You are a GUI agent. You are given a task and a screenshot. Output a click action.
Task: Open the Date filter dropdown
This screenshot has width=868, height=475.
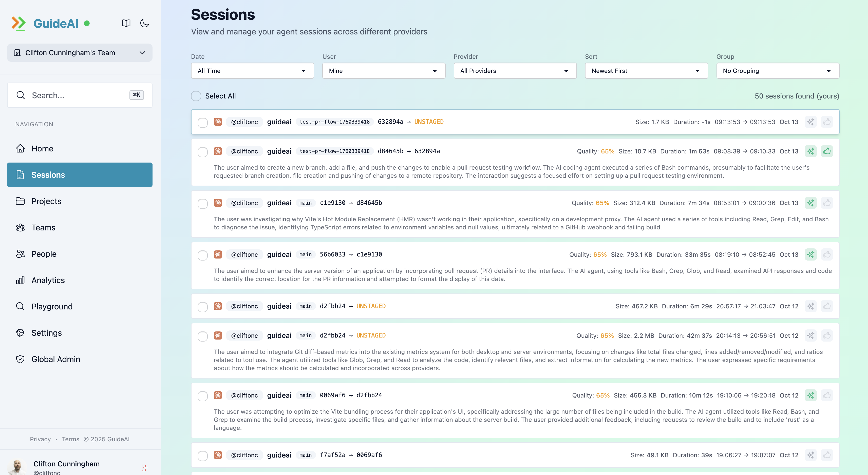(x=252, y=71)
